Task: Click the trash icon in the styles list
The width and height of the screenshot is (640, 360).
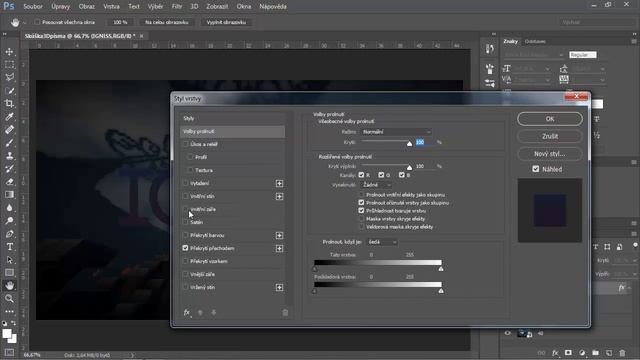Action: [285, 313]
